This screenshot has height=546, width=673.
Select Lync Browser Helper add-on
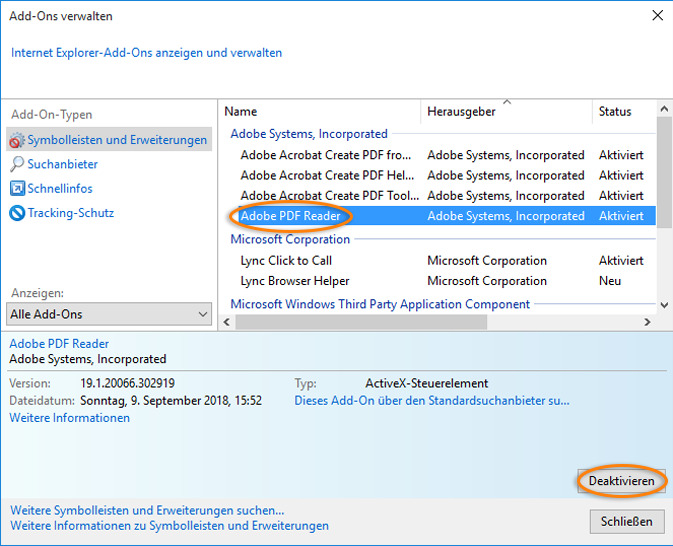[x=295, y=281]
